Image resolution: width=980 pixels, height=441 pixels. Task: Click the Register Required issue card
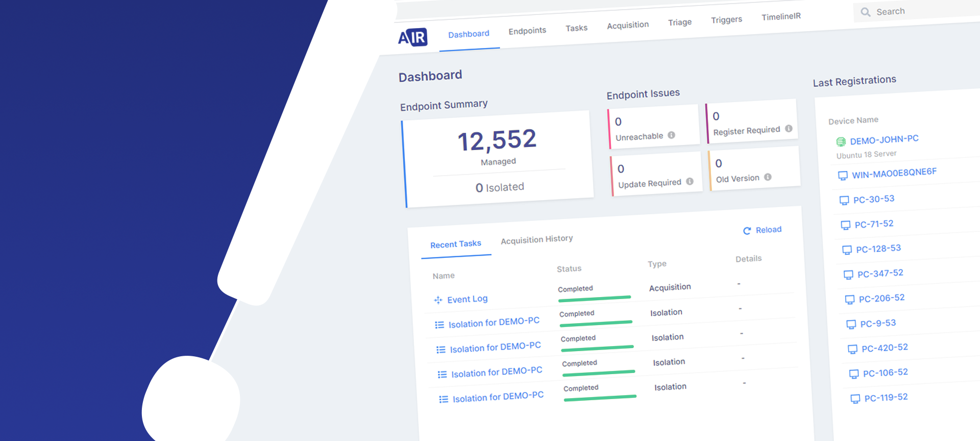tap(752, 121)
